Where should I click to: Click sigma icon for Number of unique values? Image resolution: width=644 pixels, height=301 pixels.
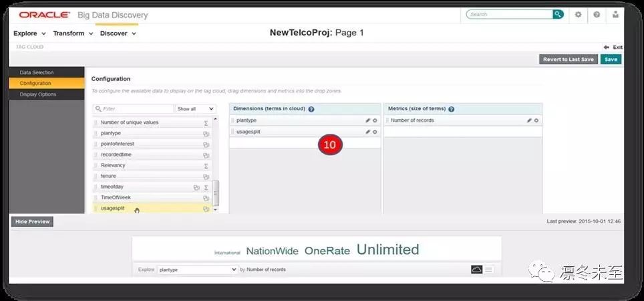coord(206,123)
